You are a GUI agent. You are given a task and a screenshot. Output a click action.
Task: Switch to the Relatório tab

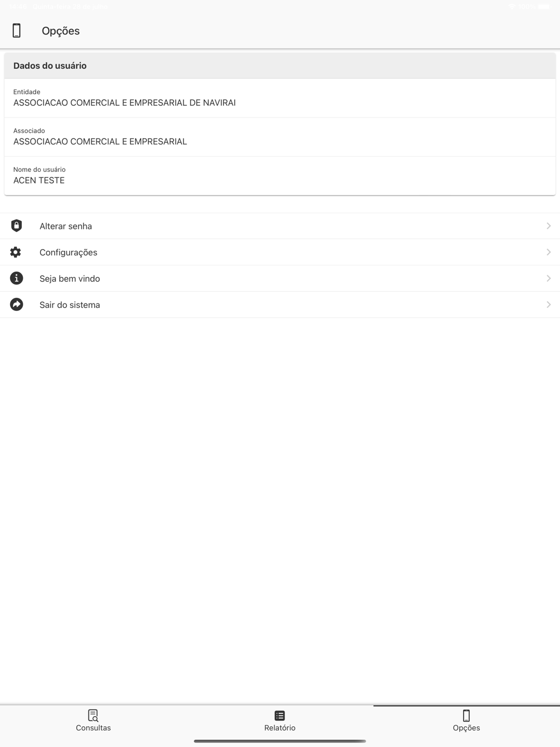pos(280,721)
